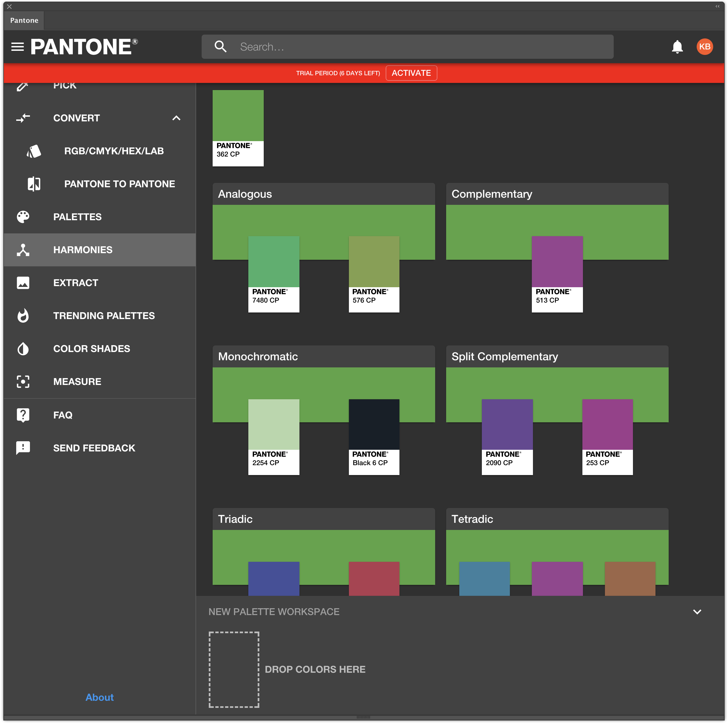This screenshot has height=726, width=728.
Task: Click the Extract image icon
Action: pyautogui.click(x=23, y=283)
